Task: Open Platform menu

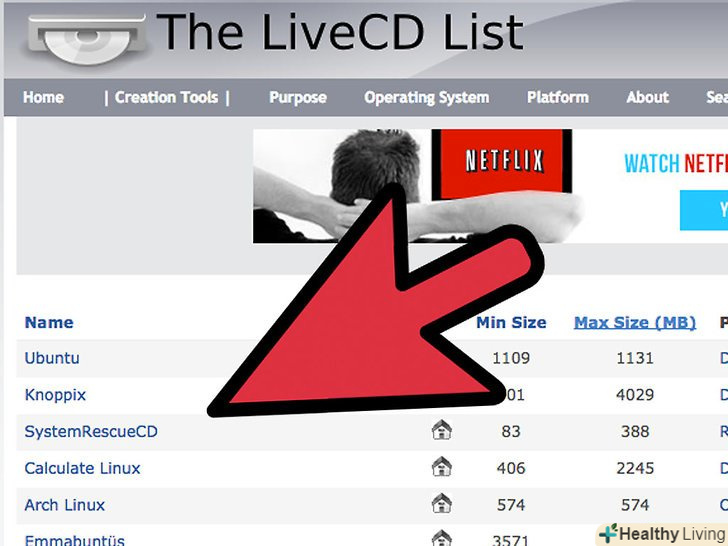Action: 558,97
